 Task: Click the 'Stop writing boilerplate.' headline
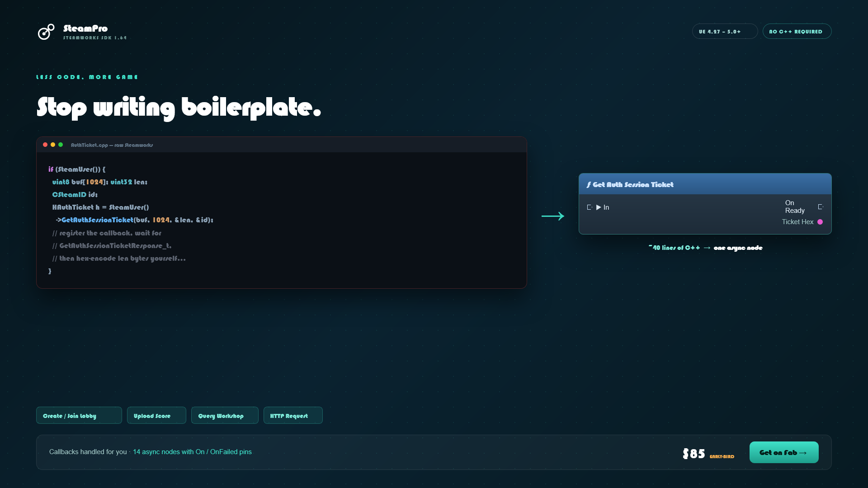point(179,108)
